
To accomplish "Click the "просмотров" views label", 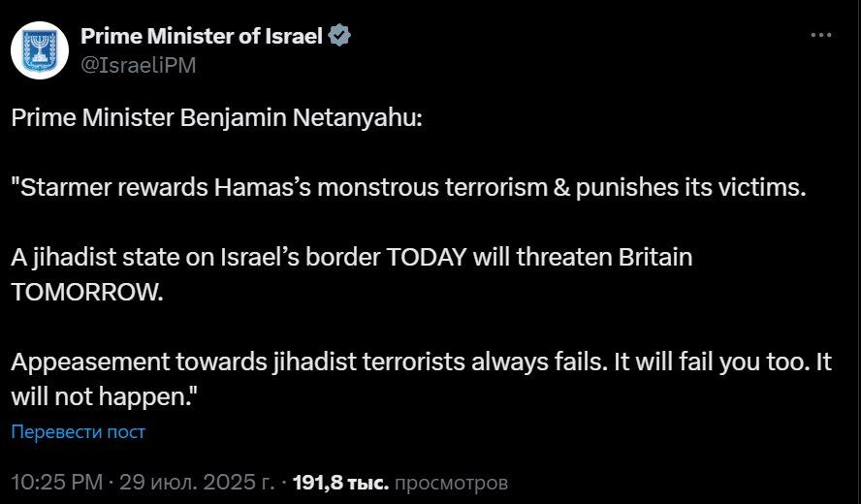I will coord(452,482).
